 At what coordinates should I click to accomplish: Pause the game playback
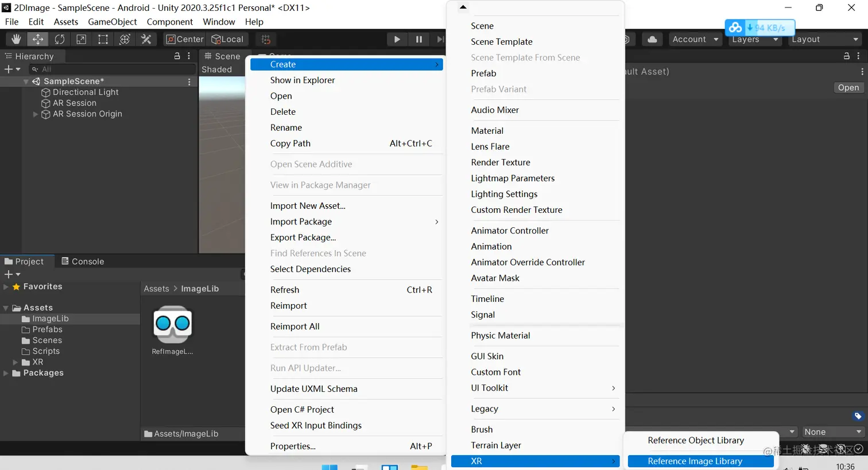click(x=418, y=39)
